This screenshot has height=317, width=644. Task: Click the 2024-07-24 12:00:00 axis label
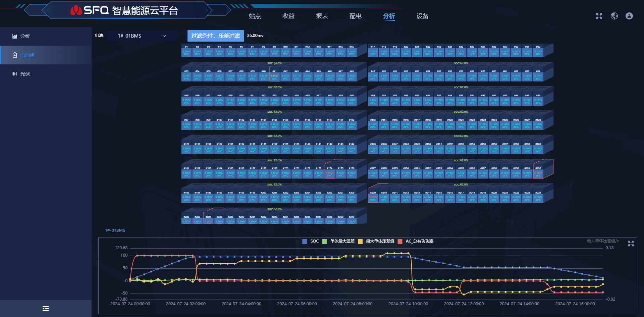coord(464,304)
